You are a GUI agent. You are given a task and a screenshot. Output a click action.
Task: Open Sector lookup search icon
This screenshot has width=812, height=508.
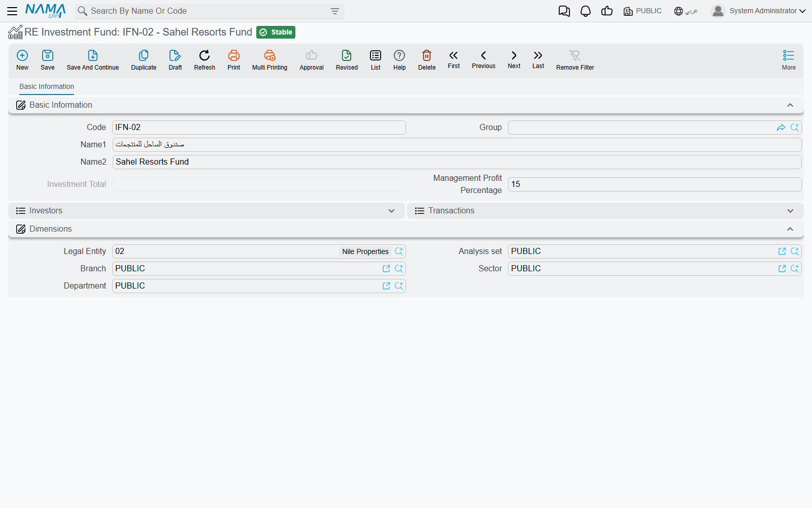pyautogui.click(x=795, y=269)
